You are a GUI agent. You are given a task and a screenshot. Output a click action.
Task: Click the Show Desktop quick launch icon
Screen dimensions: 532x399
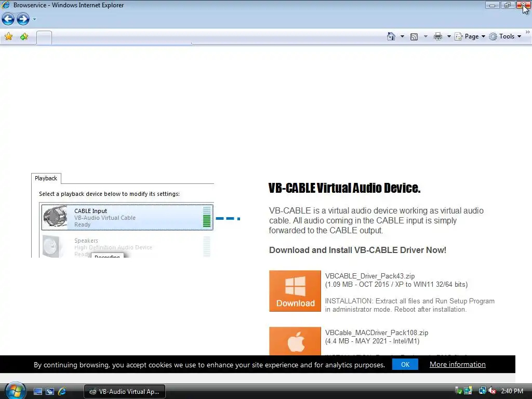point(37,392)
